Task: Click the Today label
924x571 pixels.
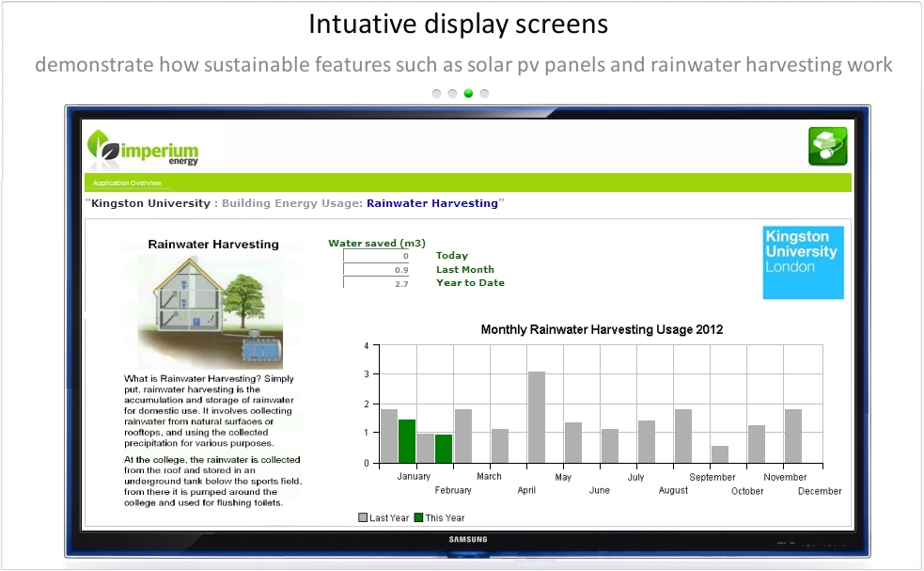Action: [452, 256]
